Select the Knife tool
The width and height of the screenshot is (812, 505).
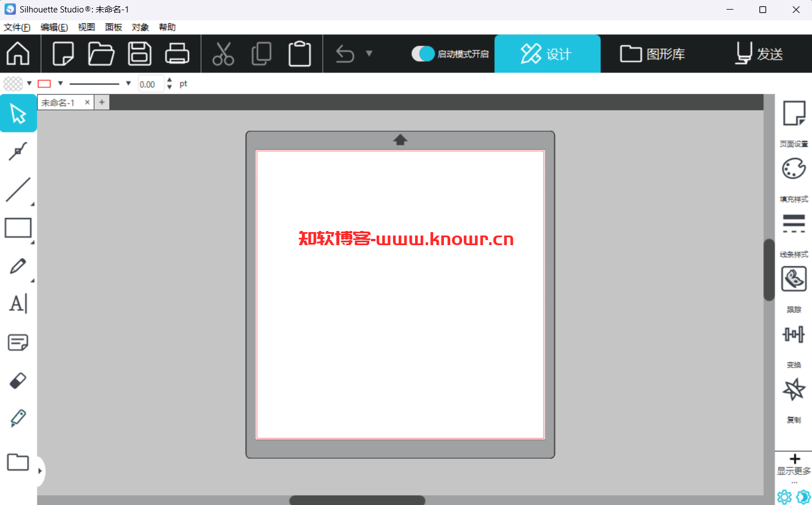click(x=18, y=418)
